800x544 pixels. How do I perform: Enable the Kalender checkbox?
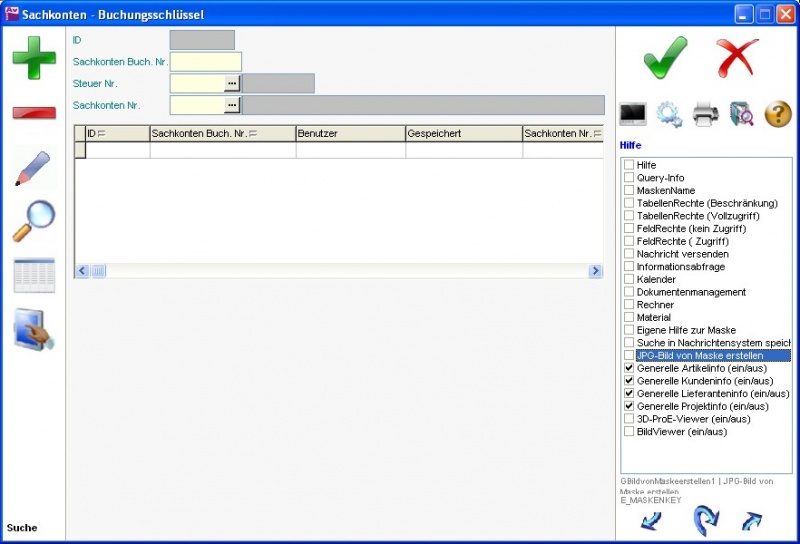point(629,279)
